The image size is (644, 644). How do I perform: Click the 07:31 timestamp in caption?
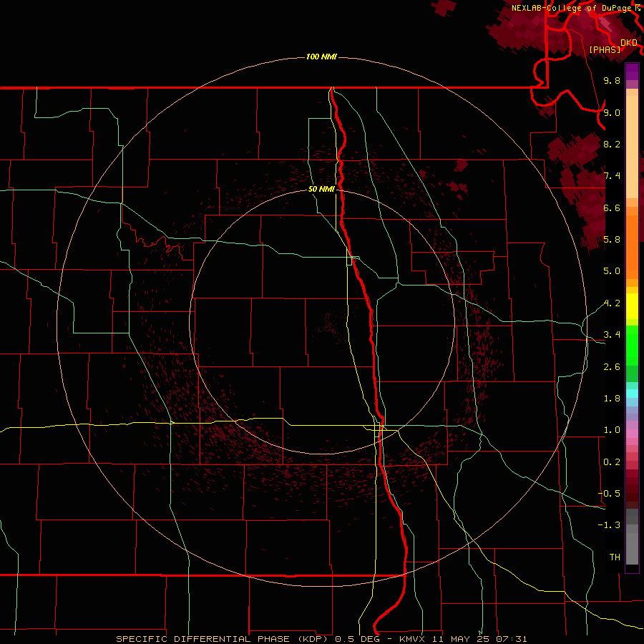(512, 639)
